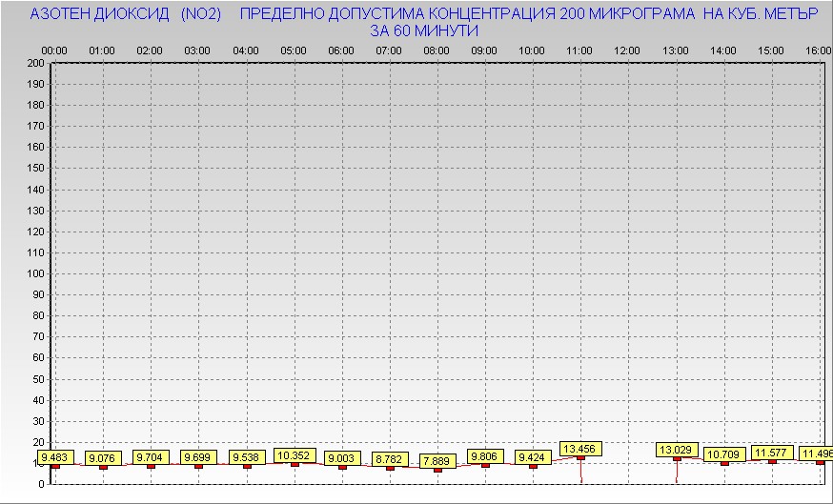The image size is (833, 504).
Task: Click the 00:00 time axis label
Action: point(53,50)
